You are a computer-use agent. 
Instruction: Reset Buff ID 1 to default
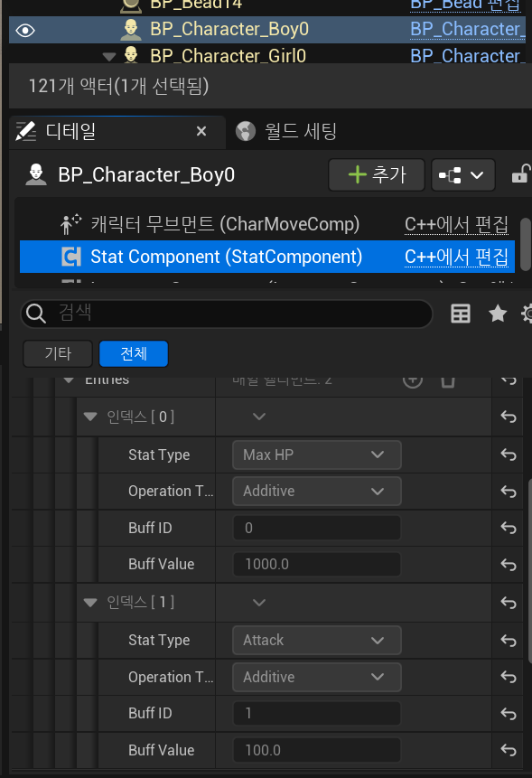[509, 714]
